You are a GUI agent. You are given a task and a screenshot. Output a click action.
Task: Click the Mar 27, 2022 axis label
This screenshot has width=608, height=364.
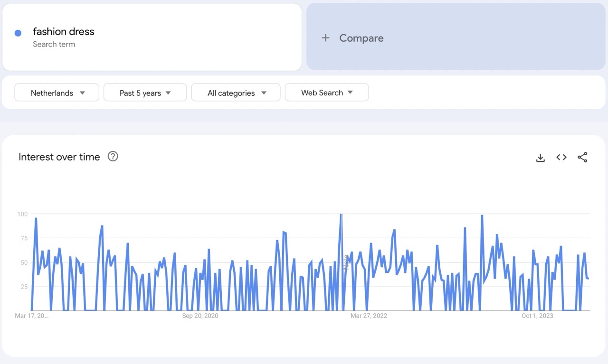pos(369,316)
